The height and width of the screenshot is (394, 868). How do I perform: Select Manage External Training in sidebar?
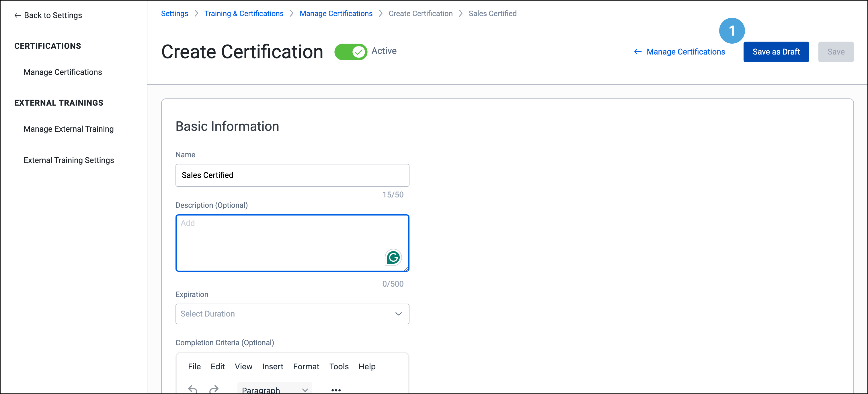pos(69,129)
